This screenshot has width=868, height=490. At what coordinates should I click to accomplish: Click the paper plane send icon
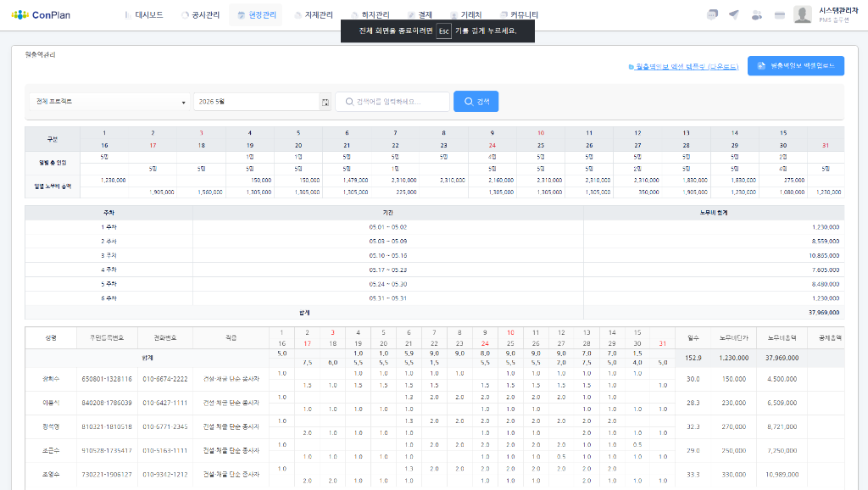point(734,15)
